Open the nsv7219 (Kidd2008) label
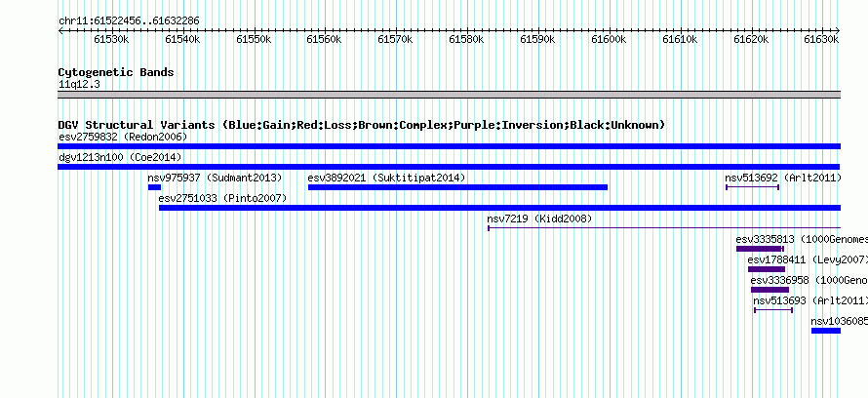This screenshot has height=398, width=868. click(x=539, y=219)
